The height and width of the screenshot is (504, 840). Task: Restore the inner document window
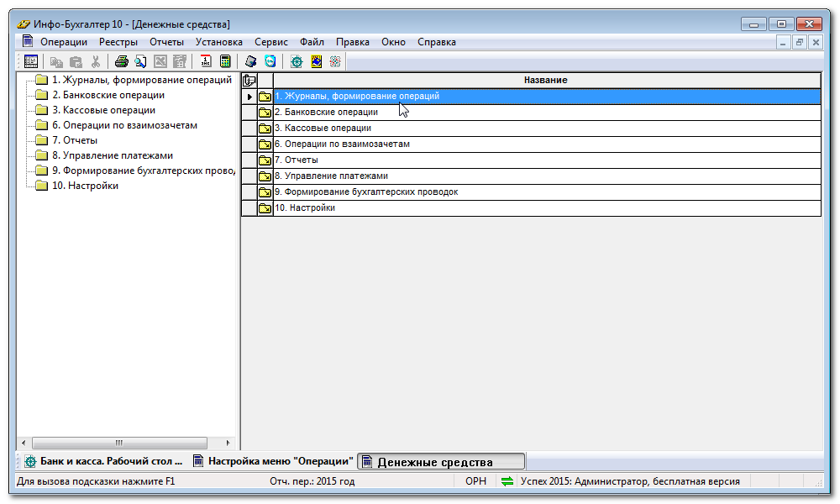click(x=800, y=42)
